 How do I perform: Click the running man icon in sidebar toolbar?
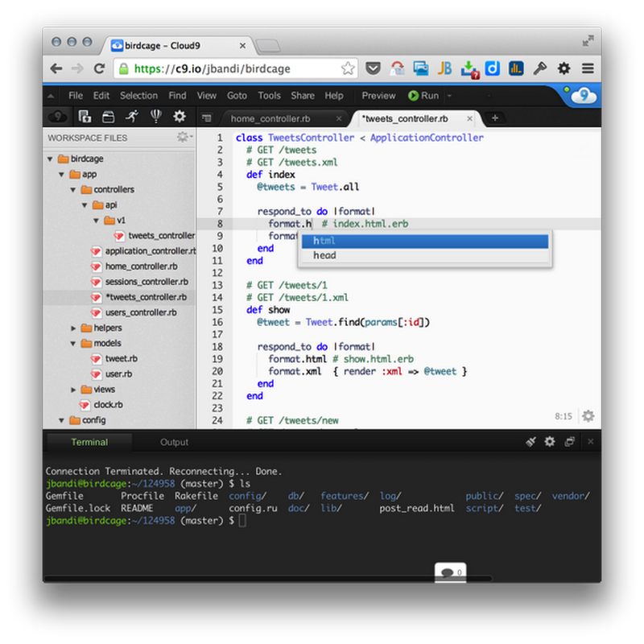point(130,117)
